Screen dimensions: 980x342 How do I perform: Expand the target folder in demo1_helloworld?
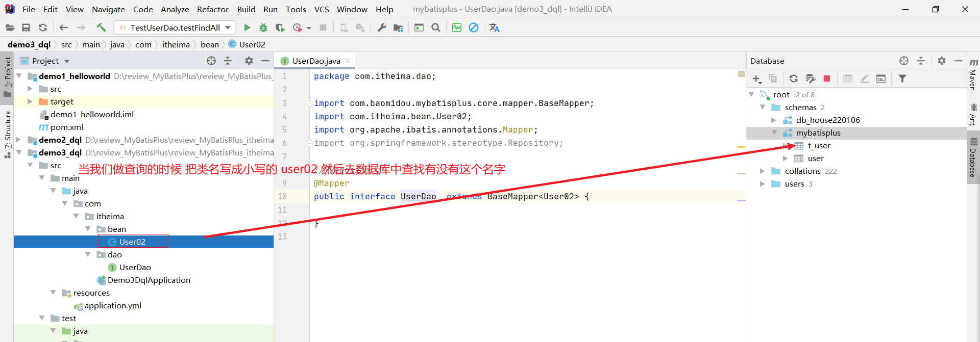(30, 101)
